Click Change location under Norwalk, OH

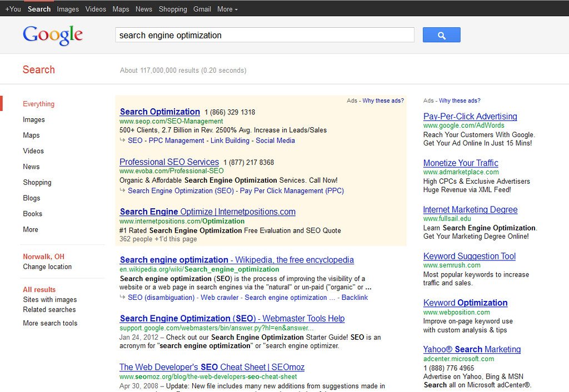click(47, 267)
